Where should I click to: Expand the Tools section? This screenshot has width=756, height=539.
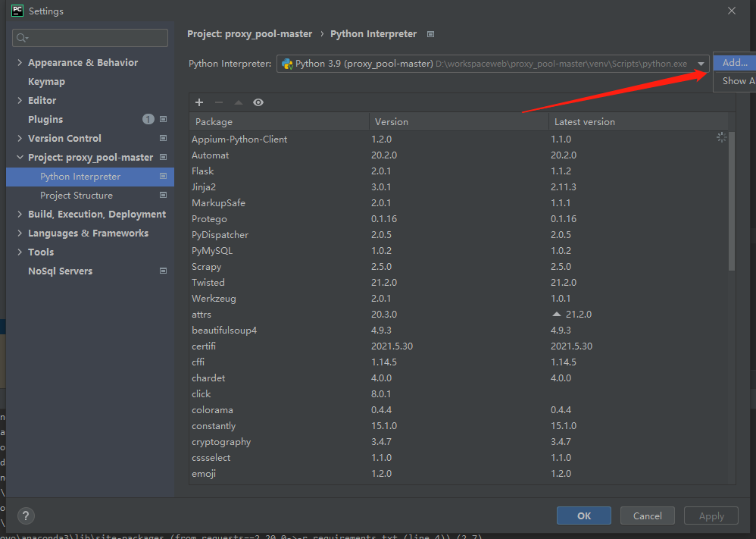[x=20, y=252]
